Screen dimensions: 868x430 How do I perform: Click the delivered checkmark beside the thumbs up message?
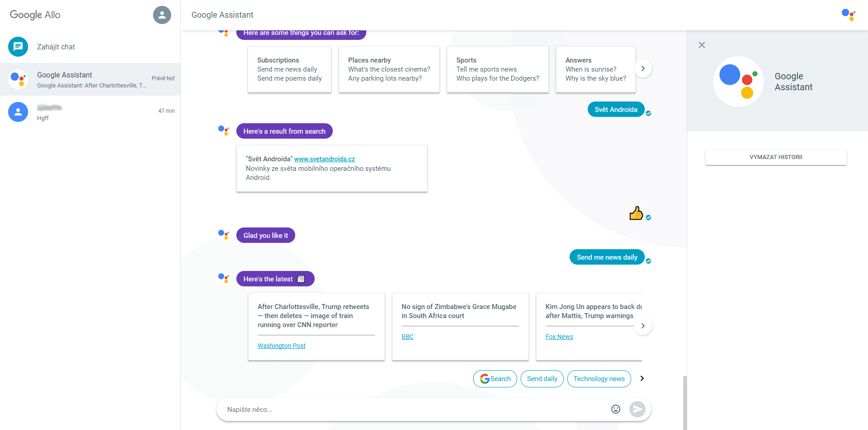[x=648, y=217]
